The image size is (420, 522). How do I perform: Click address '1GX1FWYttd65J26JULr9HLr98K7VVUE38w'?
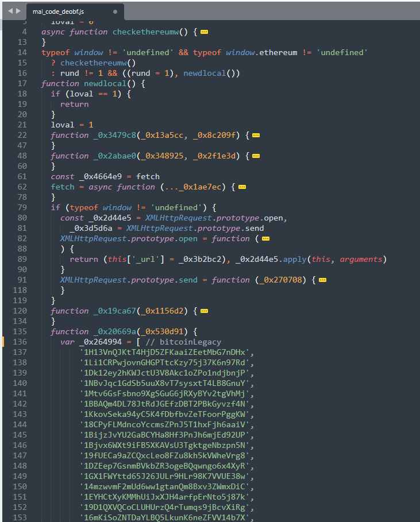pos(164,476)
